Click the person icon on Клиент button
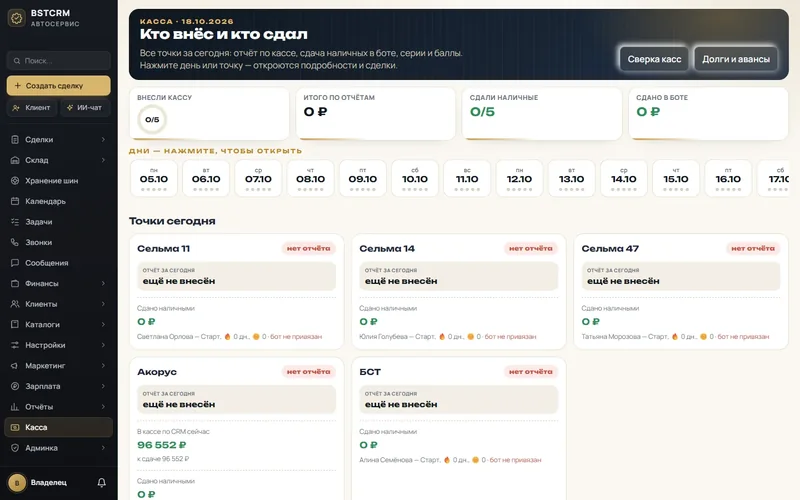The height and width of the screenshot is (500, 800). tap(16, 108)
